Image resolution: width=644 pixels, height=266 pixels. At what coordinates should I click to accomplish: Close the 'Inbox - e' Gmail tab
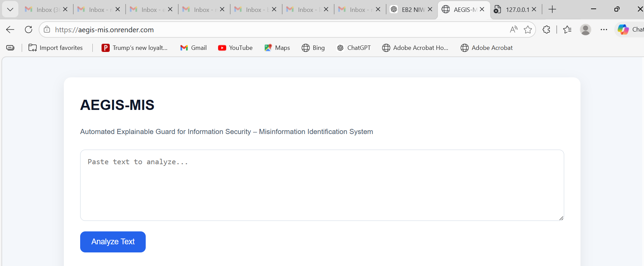(170, 9)
